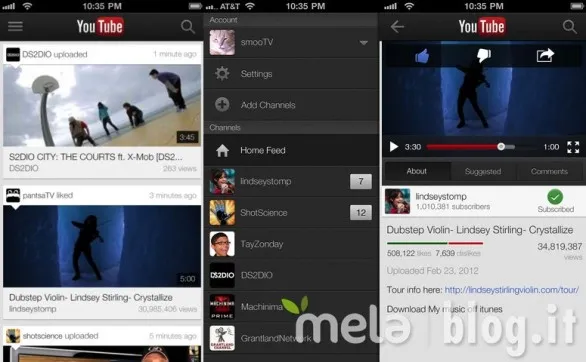The image size is (586, 362).
Task: Click the Wi-Fi status icon on video screen
Action: tap(410, 6)
